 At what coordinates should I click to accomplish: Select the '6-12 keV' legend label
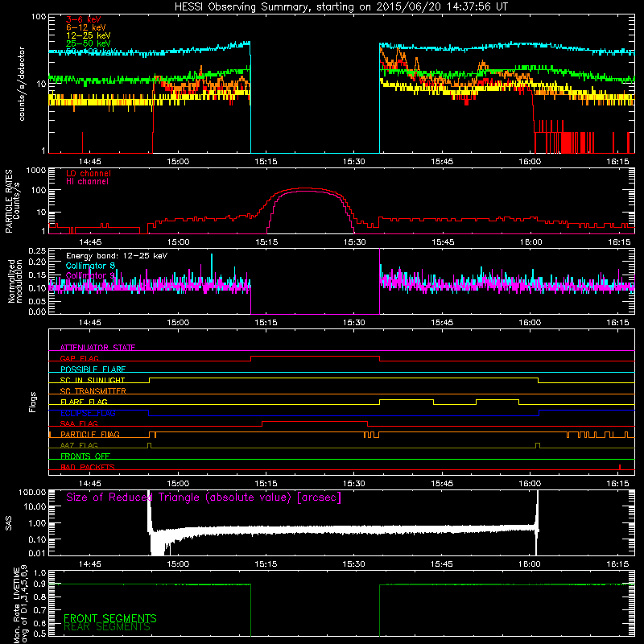(86, 27)
